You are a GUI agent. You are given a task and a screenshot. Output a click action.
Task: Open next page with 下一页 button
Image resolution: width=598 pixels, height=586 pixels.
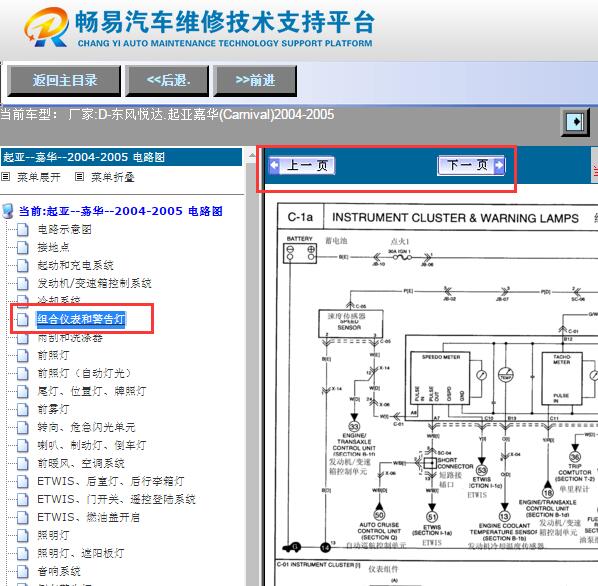coord(472,165)
